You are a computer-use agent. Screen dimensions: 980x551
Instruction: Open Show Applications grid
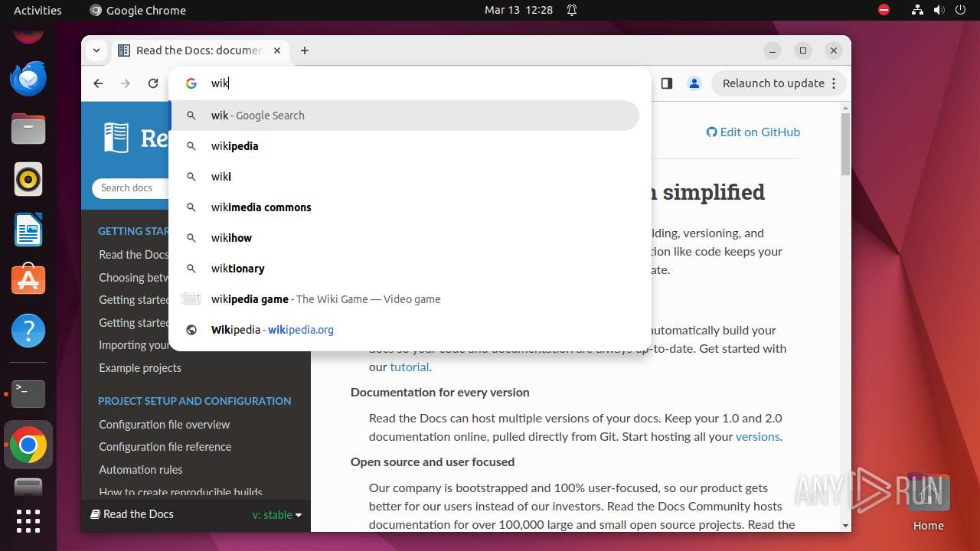28,521
